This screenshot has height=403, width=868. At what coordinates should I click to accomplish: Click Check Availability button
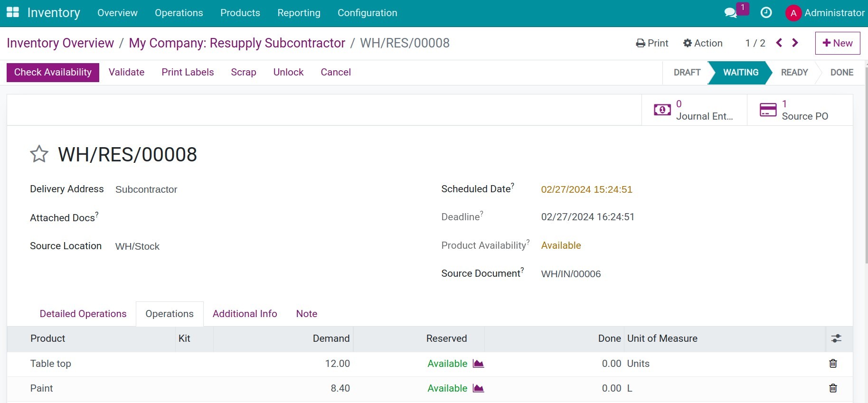(x=53, y=72)
